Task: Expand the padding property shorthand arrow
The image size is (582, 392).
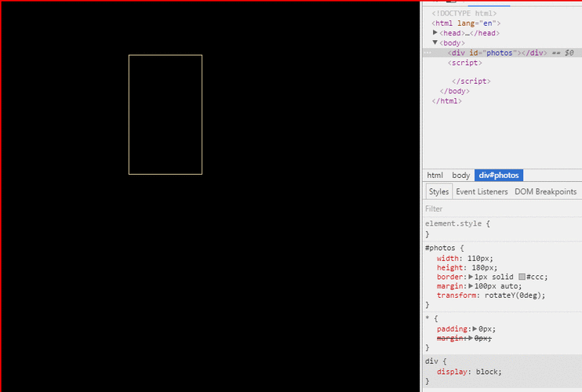Action: tap(475, 328)
